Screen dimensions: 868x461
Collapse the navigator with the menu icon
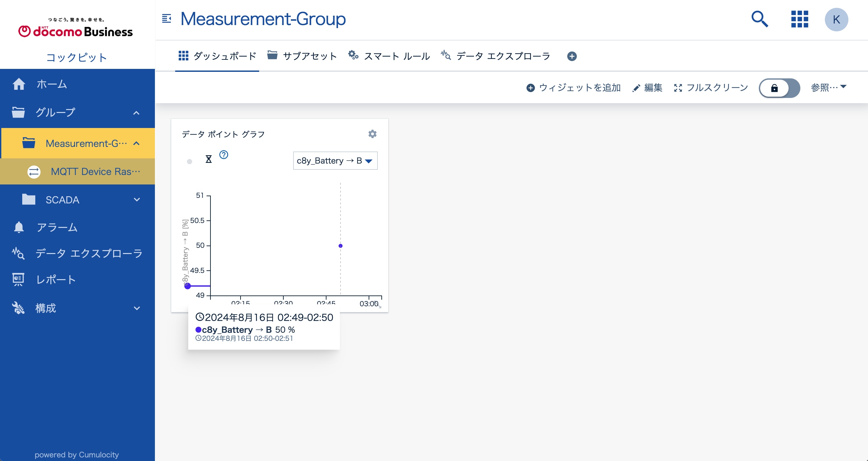pos(166,19)
